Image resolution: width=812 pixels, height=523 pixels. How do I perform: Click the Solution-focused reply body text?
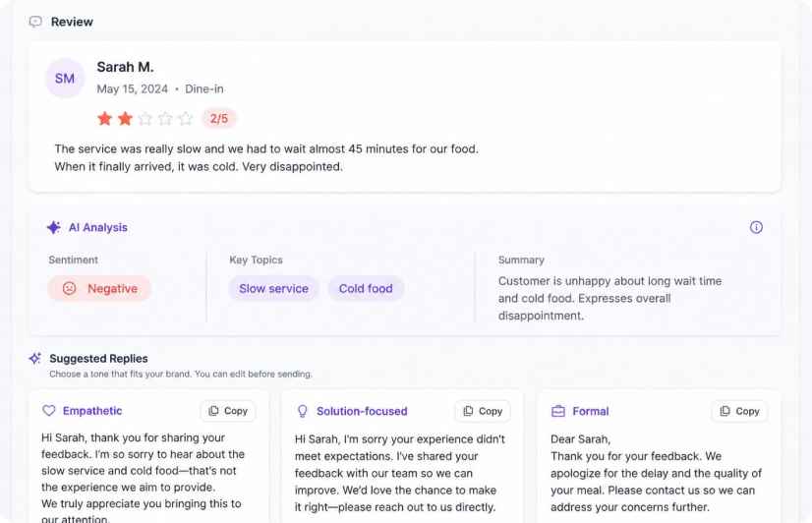[400, 473]
